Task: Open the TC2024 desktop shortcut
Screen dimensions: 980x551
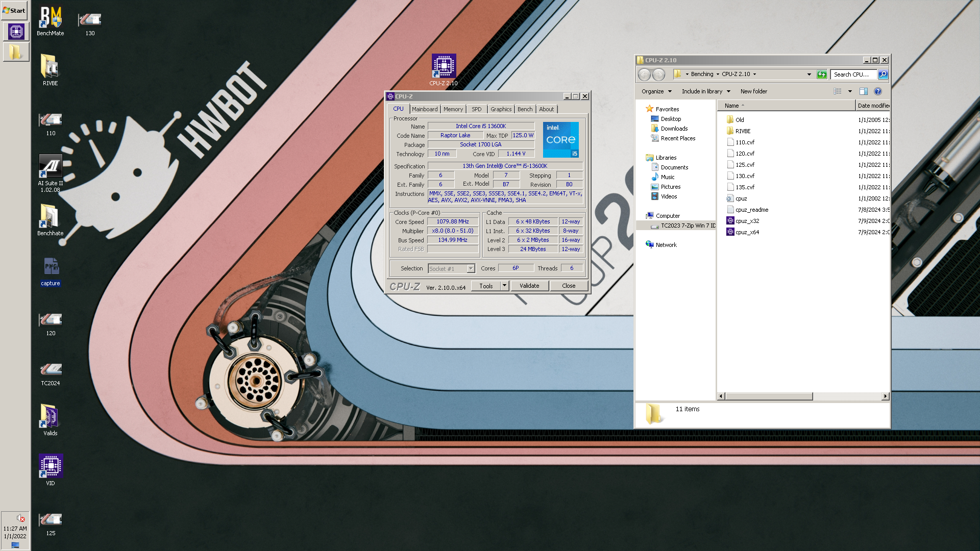Action: [x=51, y=374]
